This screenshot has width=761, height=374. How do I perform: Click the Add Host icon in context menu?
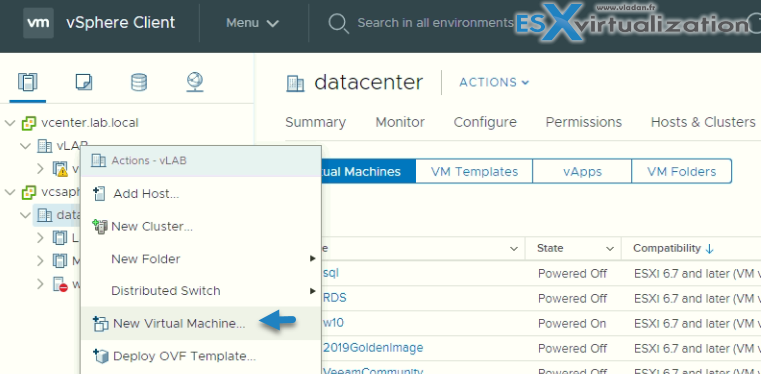[x=99, y=194]
